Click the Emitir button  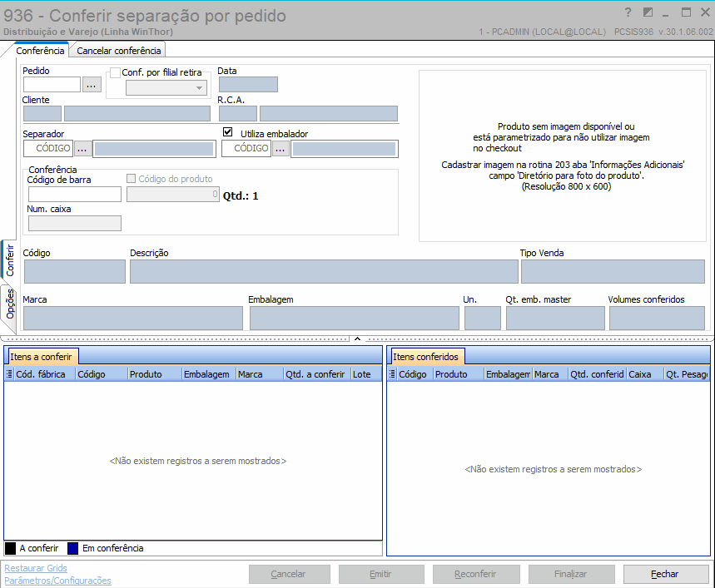381,574
